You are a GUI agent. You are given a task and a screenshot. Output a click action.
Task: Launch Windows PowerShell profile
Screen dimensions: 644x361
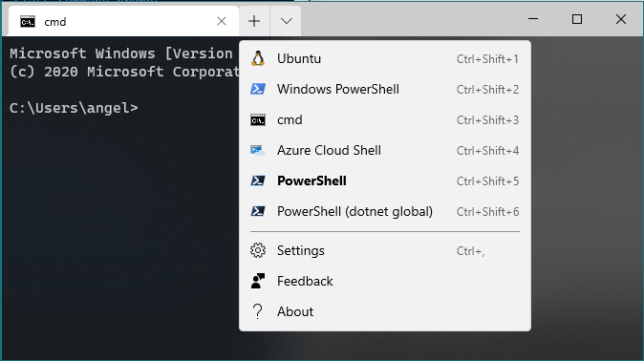pyautogui.click(x=385, y=89)
